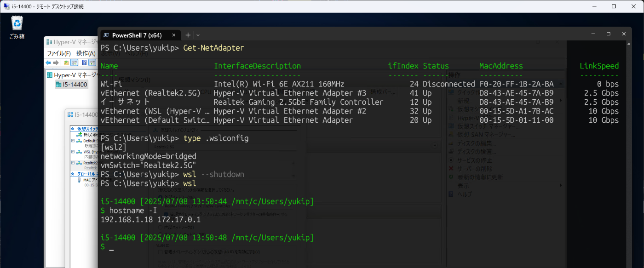The height and width of the screenshot is (268, 644).
Task: Click the LinkSpeed column header
Action: pos(599,66)
